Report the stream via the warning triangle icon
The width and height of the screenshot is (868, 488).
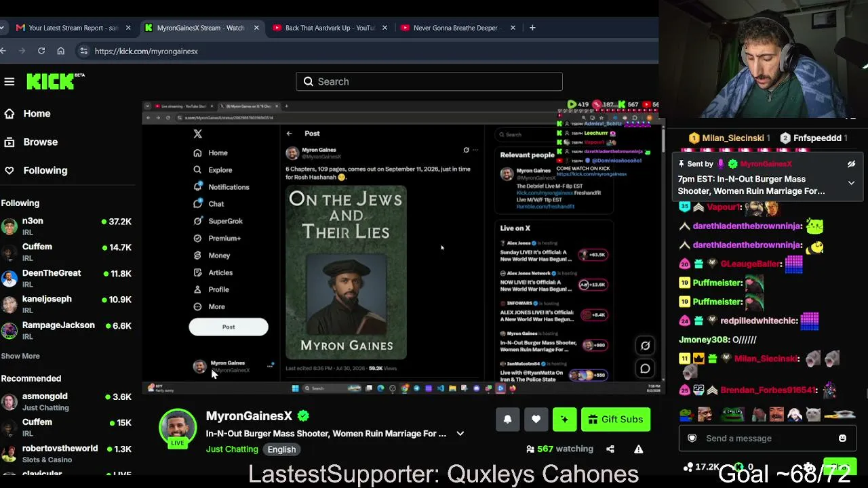(x=638, y=449)
